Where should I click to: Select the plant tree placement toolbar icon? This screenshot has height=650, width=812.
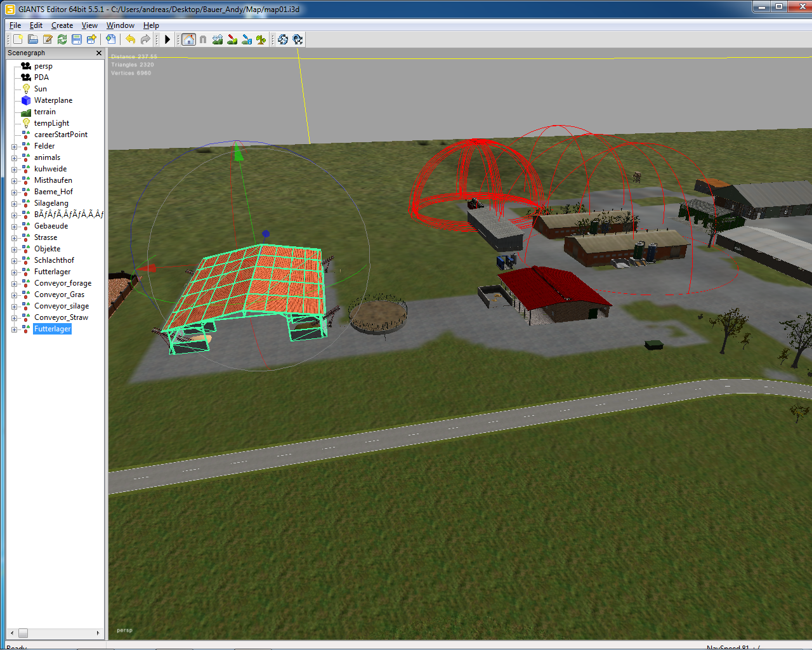(261, 39)
